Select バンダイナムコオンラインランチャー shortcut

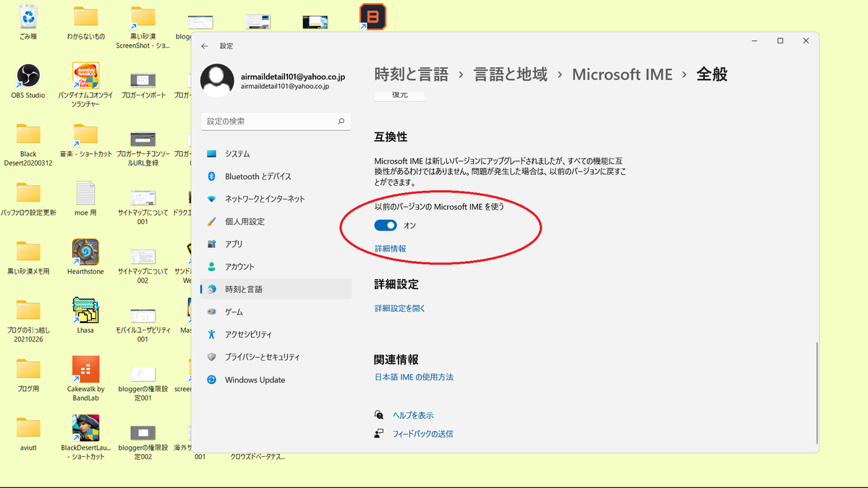(x=85, y=85)
